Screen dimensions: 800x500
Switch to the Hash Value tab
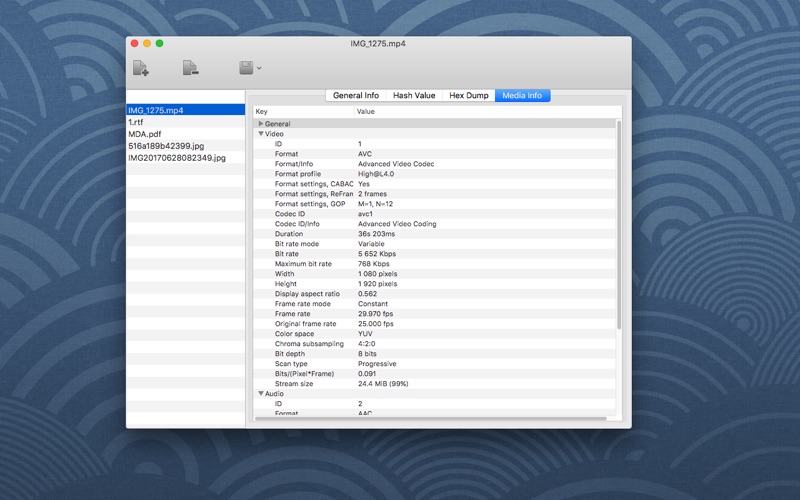click(414, 95)
